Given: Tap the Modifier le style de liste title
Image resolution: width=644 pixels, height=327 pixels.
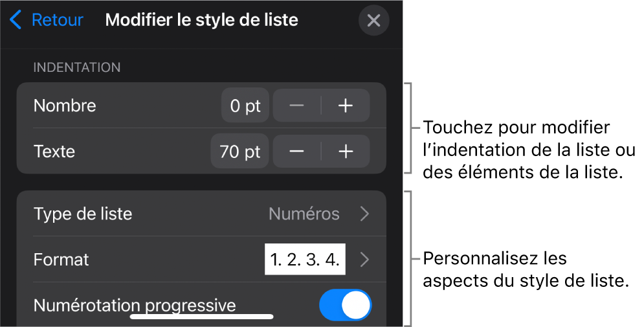Looking at the screenshot, I should point(201,20).
